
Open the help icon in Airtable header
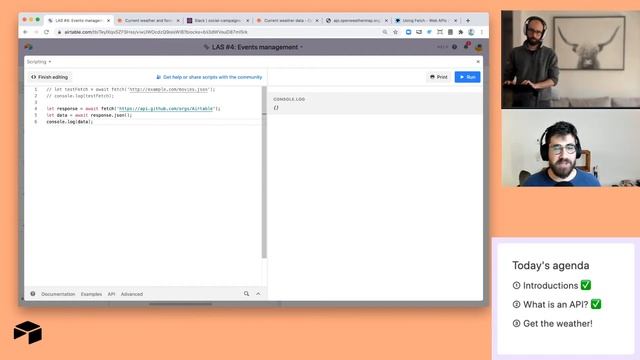454,47
